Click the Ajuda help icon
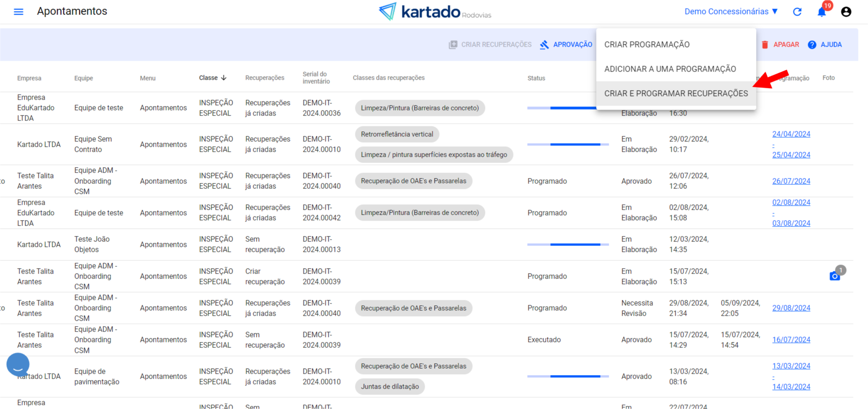868x409 pixels. [824, 44]
